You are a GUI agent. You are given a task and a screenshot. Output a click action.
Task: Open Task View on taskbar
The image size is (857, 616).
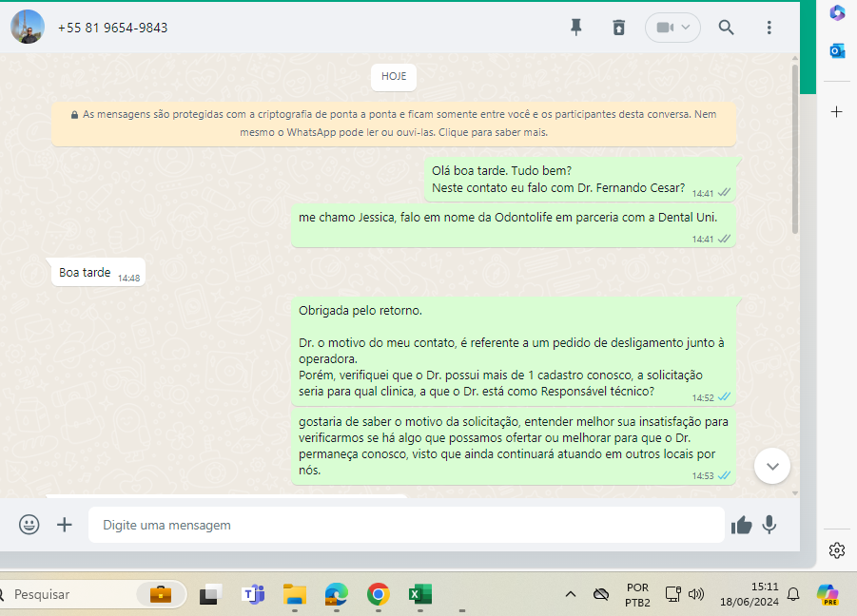pos(210,594)
